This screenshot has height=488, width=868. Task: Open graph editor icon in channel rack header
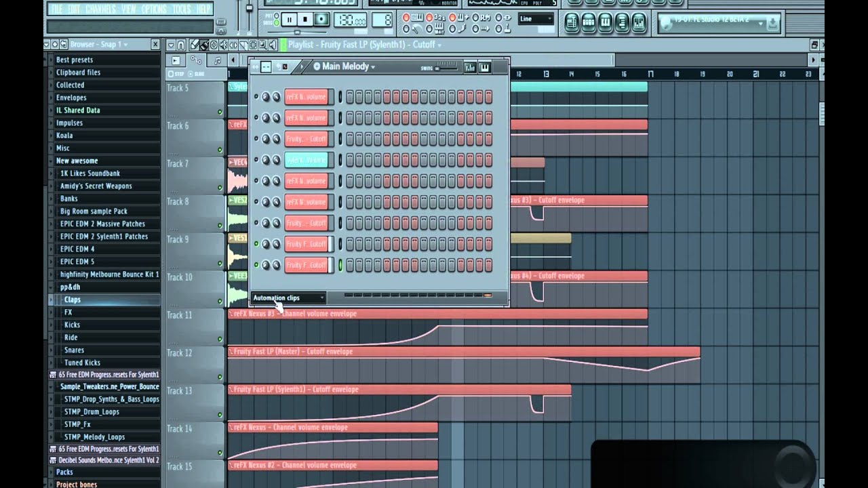[469, 68]
